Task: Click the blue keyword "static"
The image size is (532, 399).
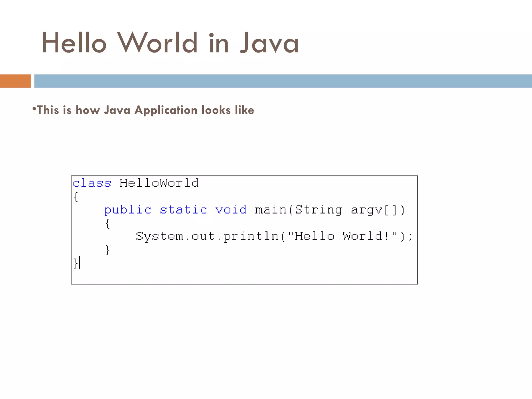Action: (183, 210)
